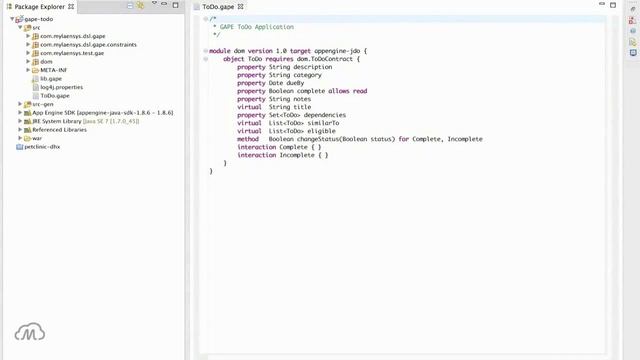Open the Package Explorer view menu arrow
The image size is (640, 360).
[154, 3]
